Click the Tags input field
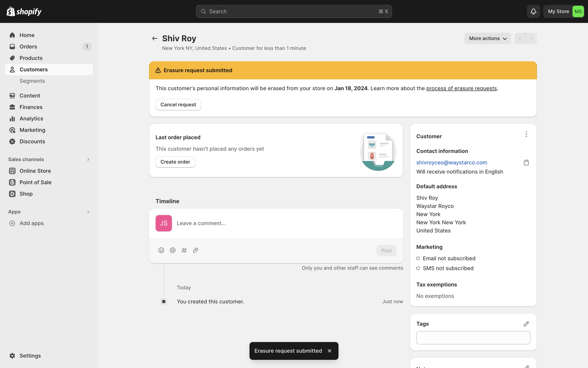 (x=473, y=338)
